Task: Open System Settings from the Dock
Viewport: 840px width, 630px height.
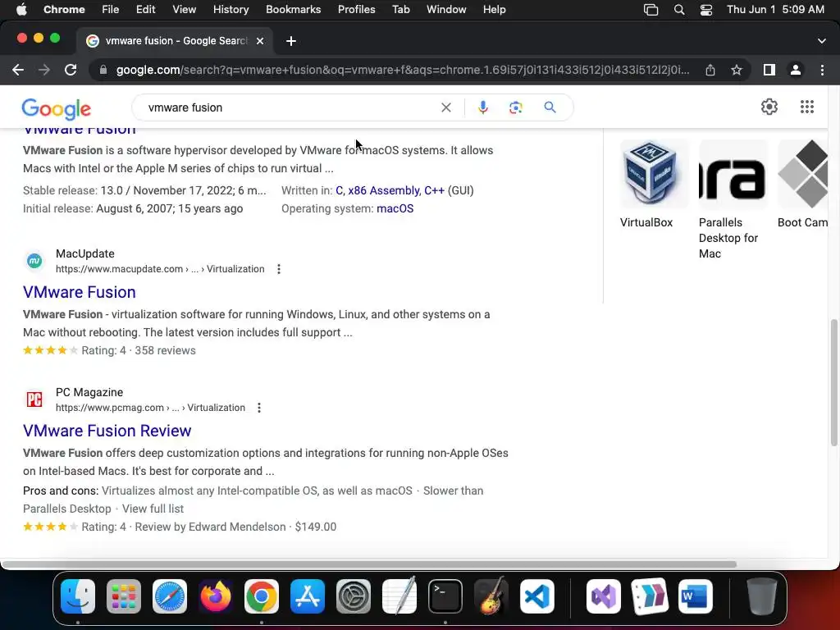Action: (354, 596)
